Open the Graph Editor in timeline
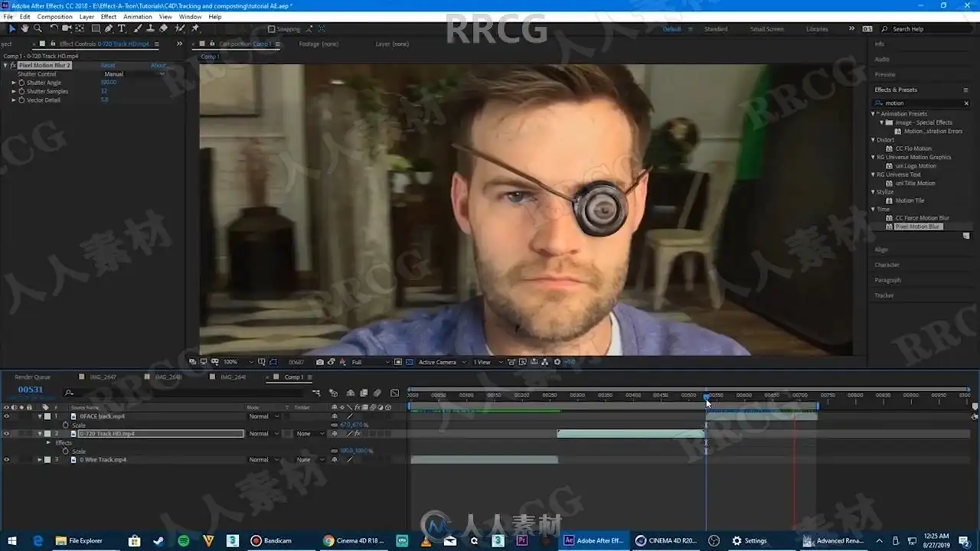The width and height of the screenshot is (980, 551). 394,393
